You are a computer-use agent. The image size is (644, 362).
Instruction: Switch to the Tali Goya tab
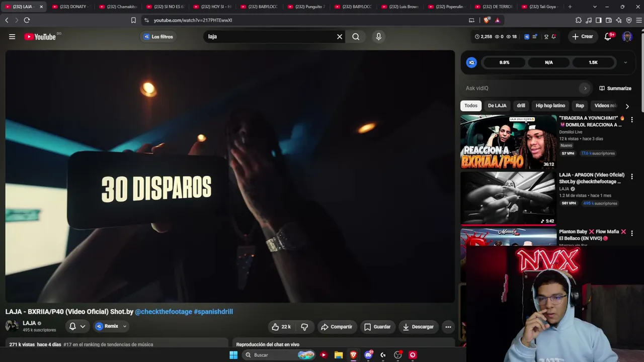click(541, 7)
